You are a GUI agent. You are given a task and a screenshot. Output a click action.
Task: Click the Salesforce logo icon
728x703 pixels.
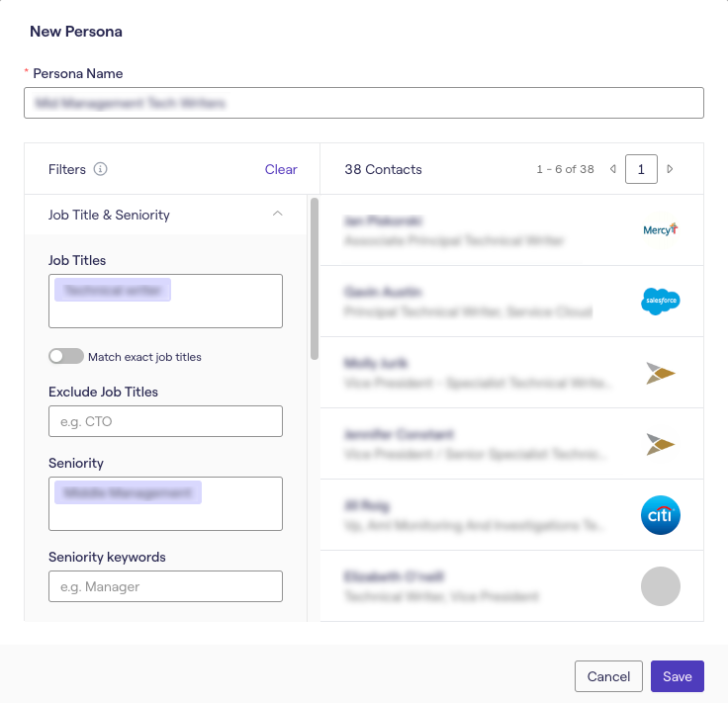click(x=660, y=301)
